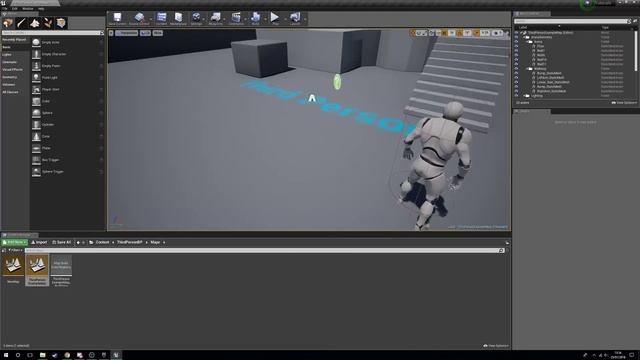
Task: Open Landscape mode mountain icon
Action: [35, 23]
